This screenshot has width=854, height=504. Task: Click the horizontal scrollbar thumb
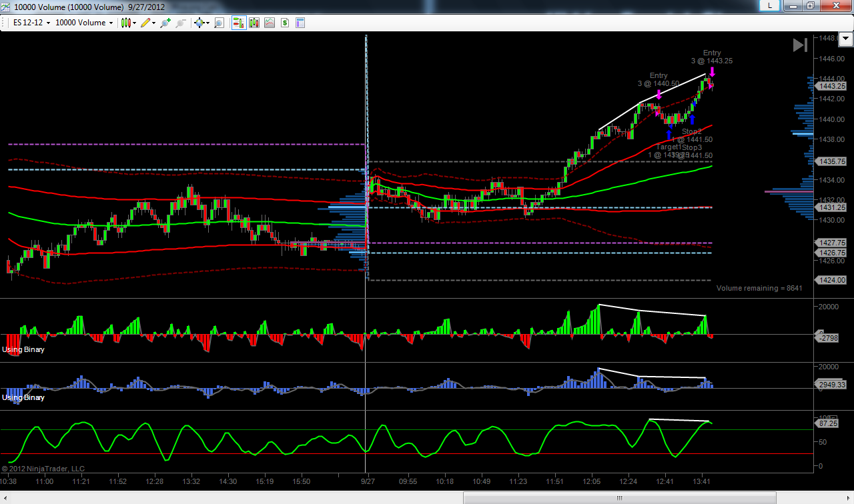620,497
